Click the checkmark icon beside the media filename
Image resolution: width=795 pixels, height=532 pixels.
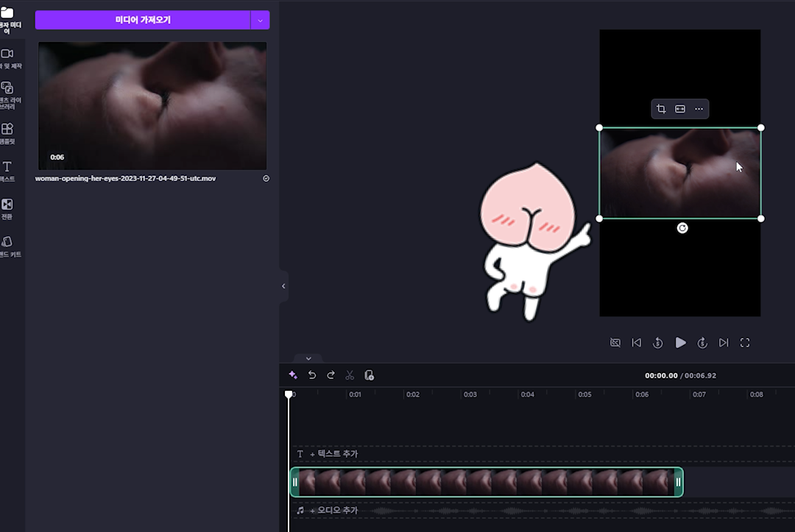click(266, 178)
